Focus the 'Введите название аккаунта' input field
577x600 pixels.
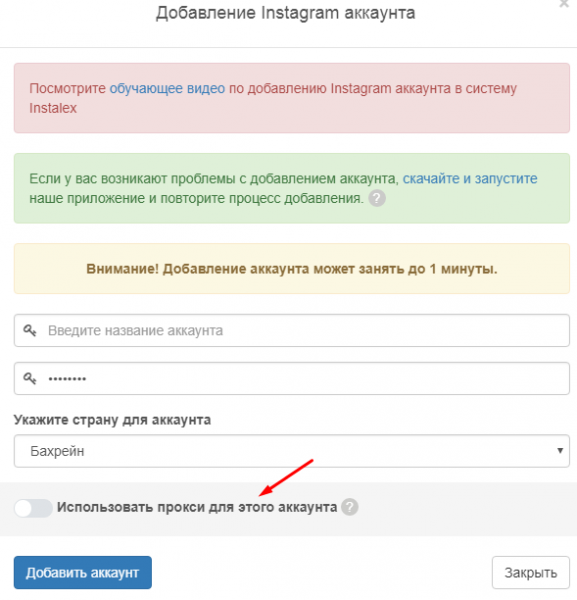click(x=292, y=330)
